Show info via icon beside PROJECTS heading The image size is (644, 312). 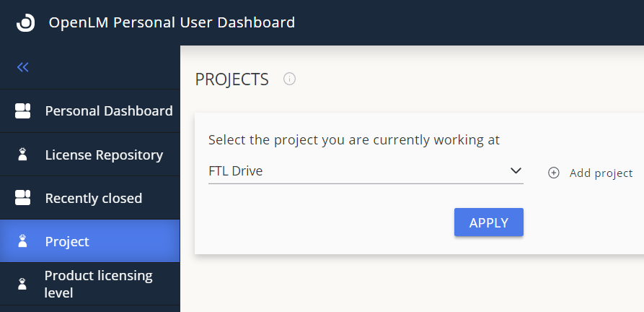[x=290, y=79]
